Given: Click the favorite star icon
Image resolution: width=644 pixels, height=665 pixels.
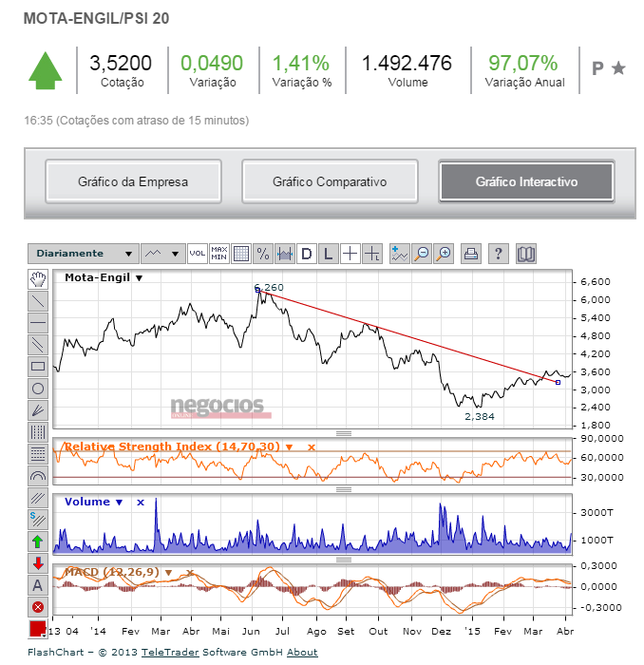Looking at the screenshot, I should 618,67.
